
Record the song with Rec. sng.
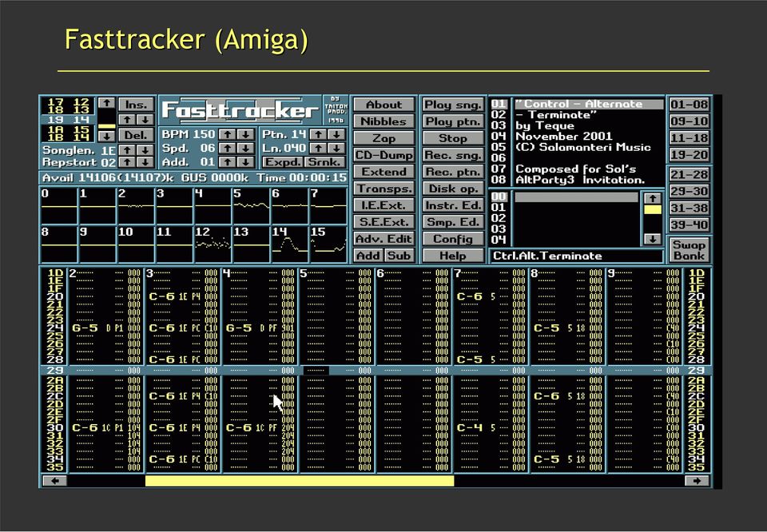coord(453,155)
